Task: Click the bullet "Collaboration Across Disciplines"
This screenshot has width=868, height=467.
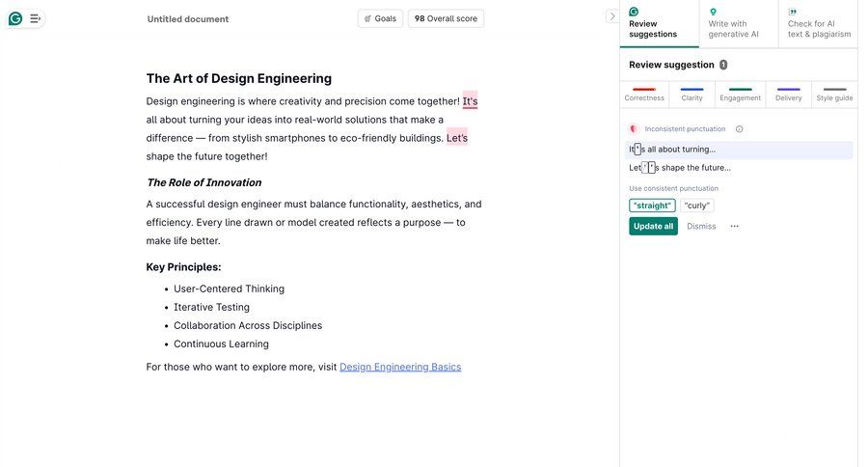Action: pos(248,326)
